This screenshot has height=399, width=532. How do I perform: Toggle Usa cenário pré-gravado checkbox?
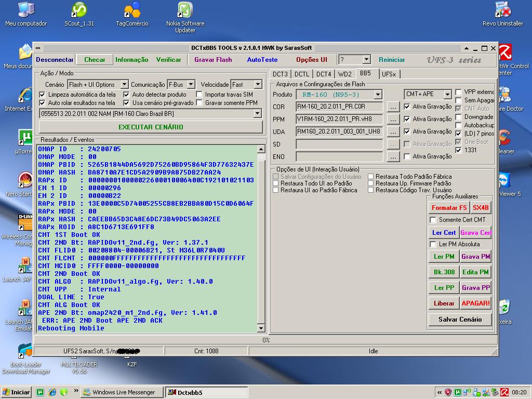(126, 103)
